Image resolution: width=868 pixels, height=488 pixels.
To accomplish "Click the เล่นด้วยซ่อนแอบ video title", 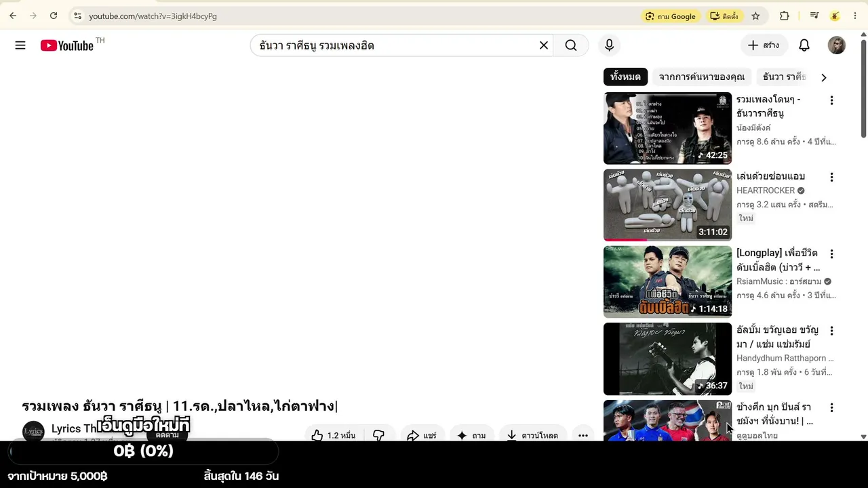I will [770, 176].
